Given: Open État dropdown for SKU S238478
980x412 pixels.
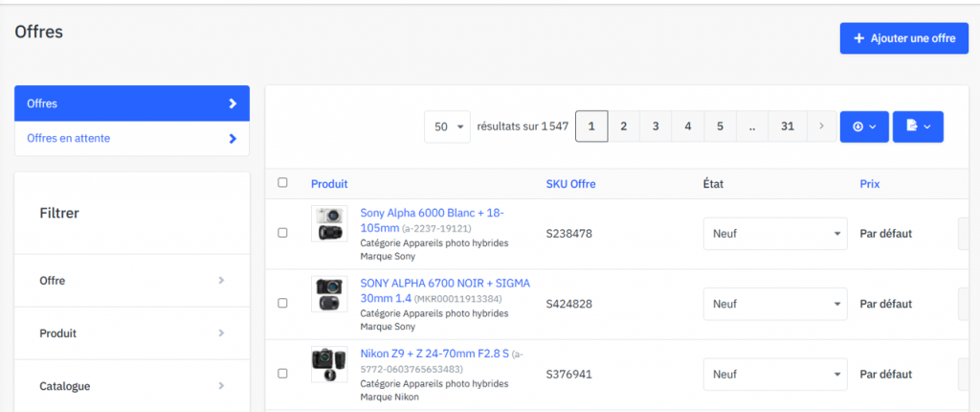Looking at the screenshot, I should coord(774,233).
